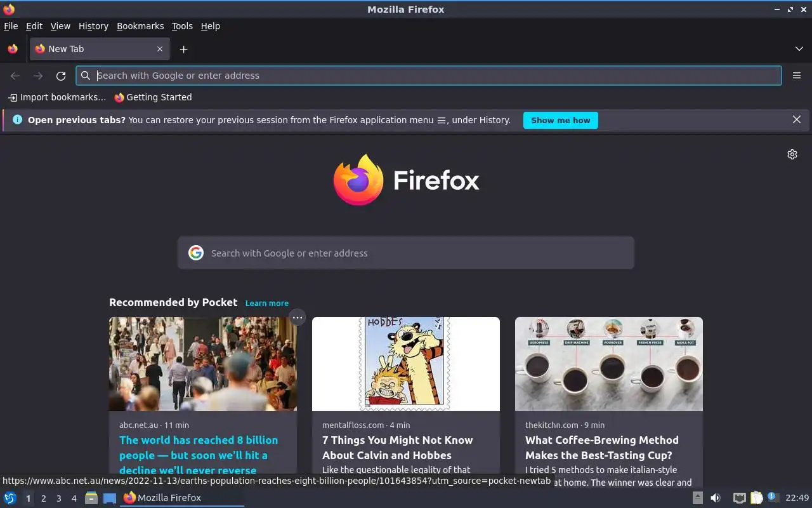Screen dimensions: 812x508
Task: Open Import bookmarks toolbar item
Action: tap(57, 97)
